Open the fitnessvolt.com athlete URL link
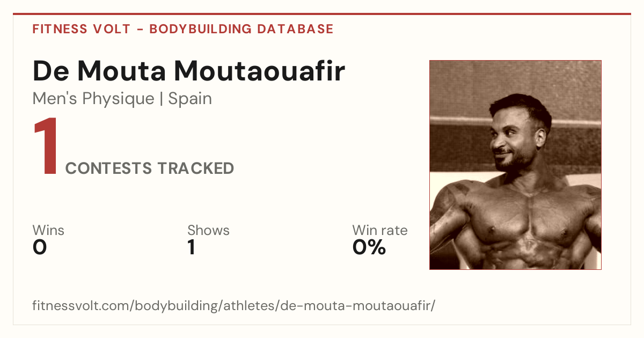This screenshot has width=644, height=338. click(x=234, y=306)
